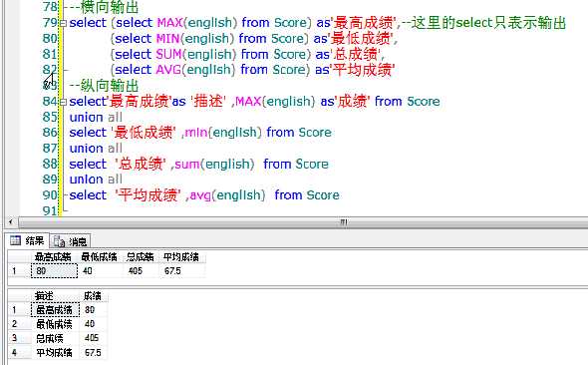Select row 3 header in second grid
The width and height of the screenshot is (588, 365).
[19, 338]
